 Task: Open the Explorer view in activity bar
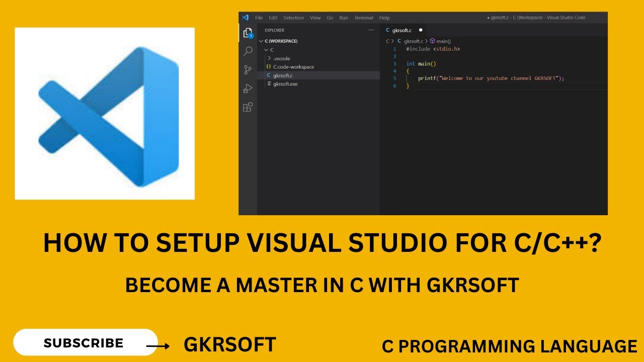click(248, 33)
